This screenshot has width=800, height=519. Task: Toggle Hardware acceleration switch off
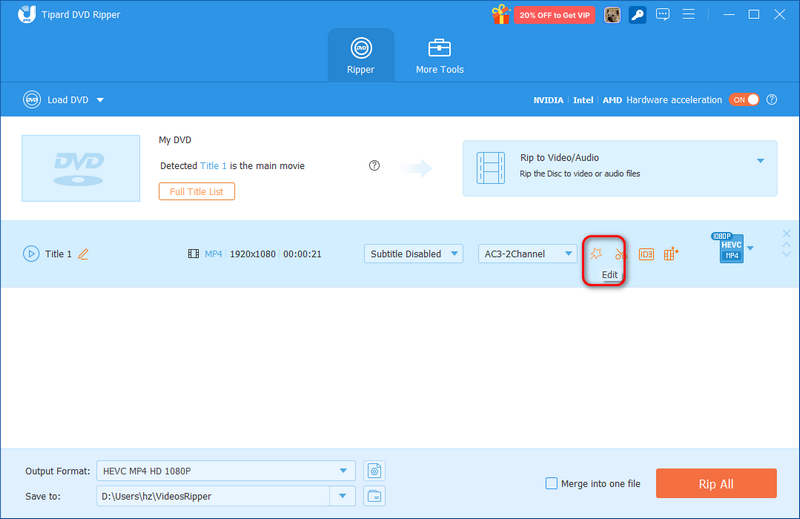744,100
